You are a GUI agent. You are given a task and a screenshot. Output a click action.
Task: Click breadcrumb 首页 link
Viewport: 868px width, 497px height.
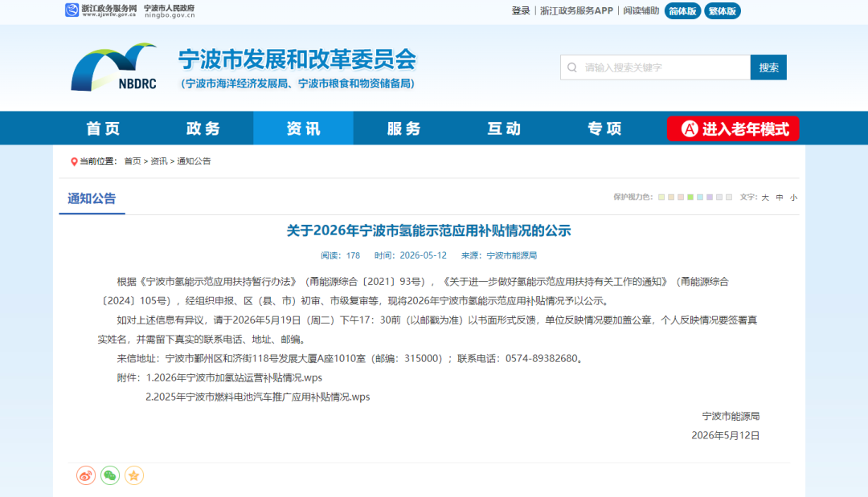point(133,161)
